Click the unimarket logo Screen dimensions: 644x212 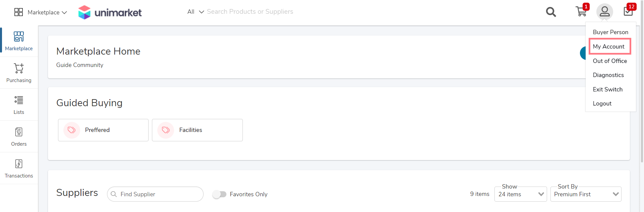(110, 12)
